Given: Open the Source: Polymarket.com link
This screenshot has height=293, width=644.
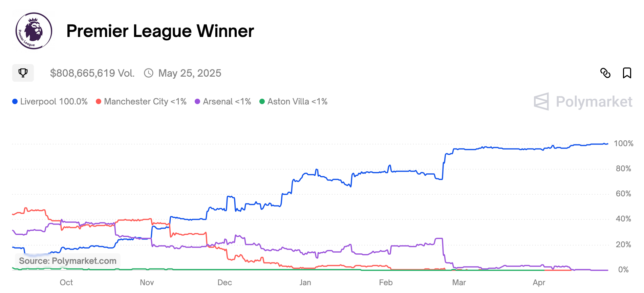Looking at the screenshot, I should tap(68, 261).
